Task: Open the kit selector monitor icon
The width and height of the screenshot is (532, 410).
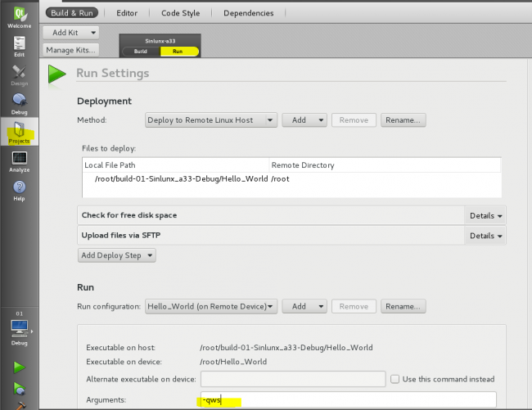Action: coord(19,329)
